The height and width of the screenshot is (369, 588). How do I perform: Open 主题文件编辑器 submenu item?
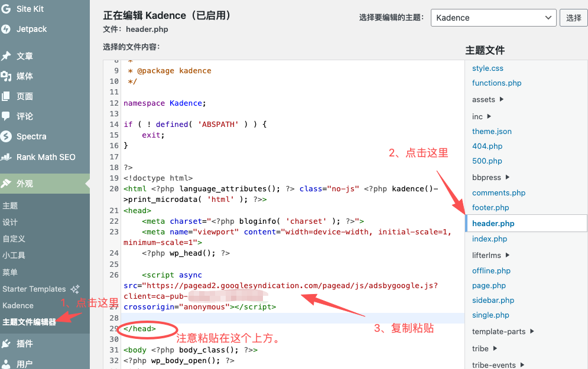click(x=29, y=322)
